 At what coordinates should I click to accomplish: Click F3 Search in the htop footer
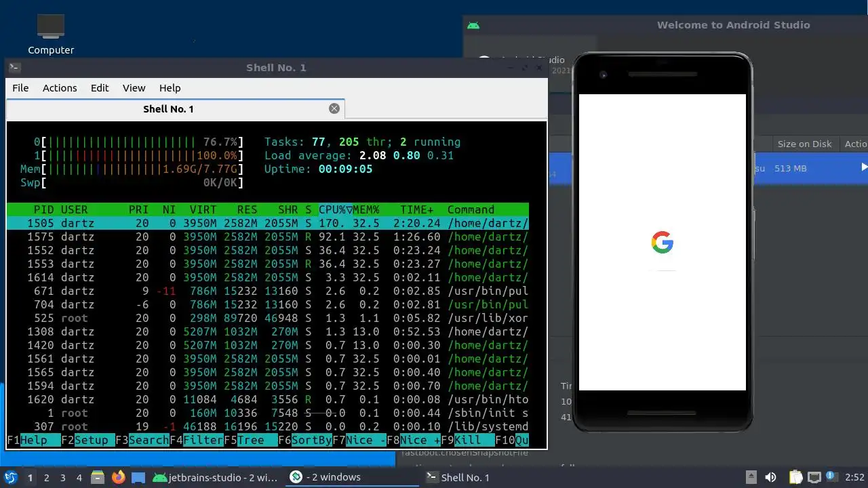[142, 440]
